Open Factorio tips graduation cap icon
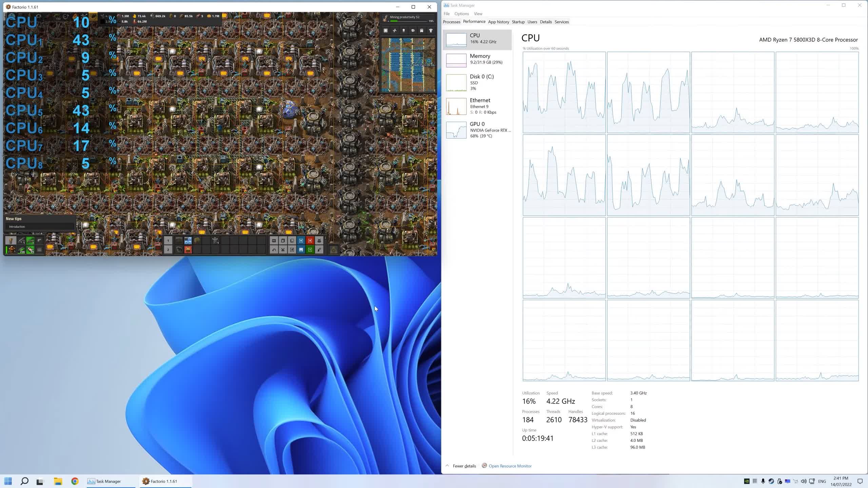The image size is (868, 488). tap(413, 30)
